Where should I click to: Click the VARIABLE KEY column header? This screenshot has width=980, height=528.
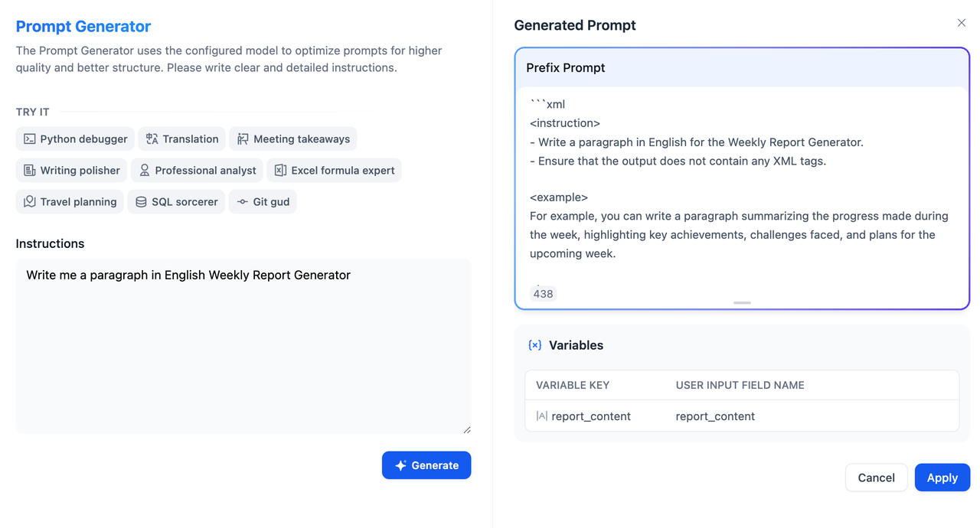click(x=573, y=385)
